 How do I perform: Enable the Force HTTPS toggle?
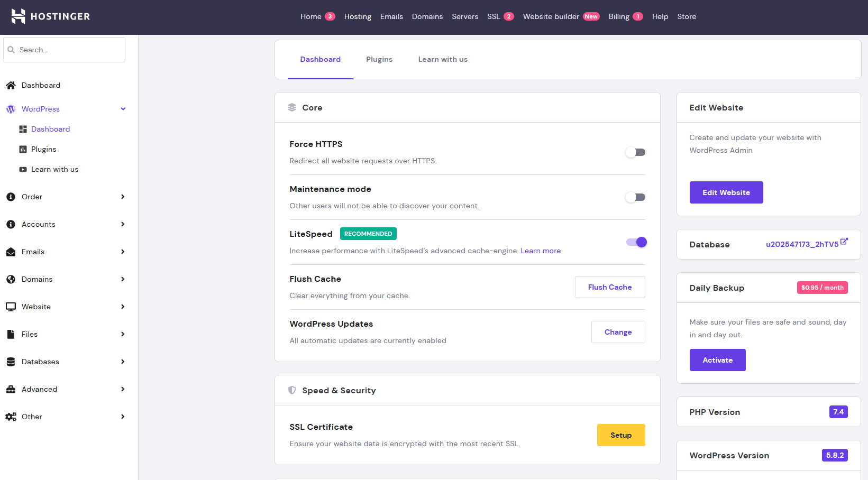point(635,152)
